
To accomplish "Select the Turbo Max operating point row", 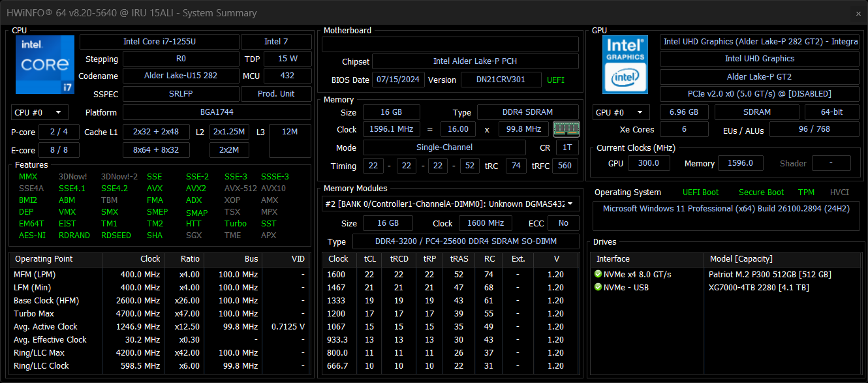I will pyautogui.click(x=160, y=313).
